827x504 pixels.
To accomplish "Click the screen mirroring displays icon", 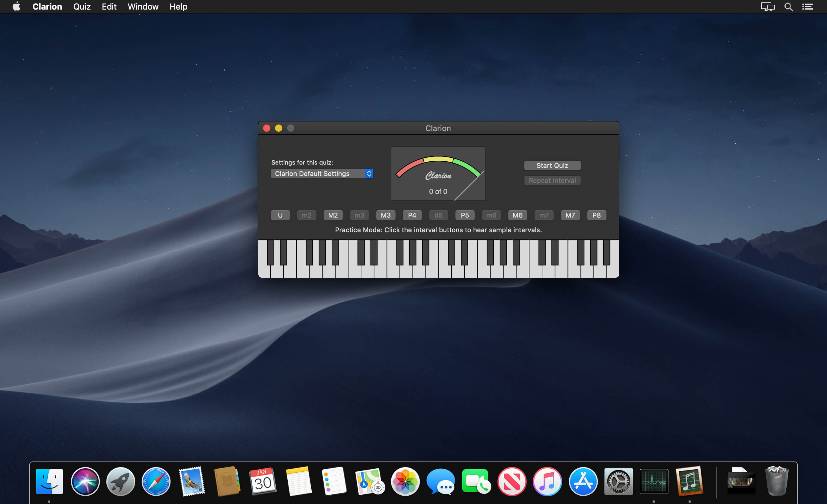I will coord(768,7).
